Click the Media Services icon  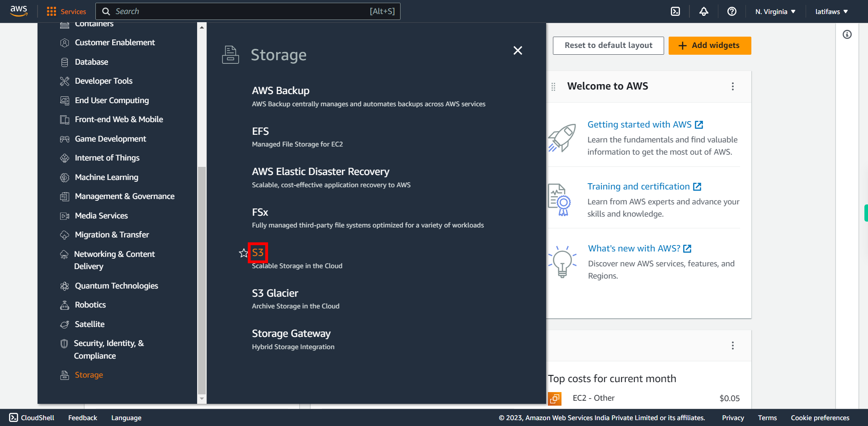(x=65, y=216)
